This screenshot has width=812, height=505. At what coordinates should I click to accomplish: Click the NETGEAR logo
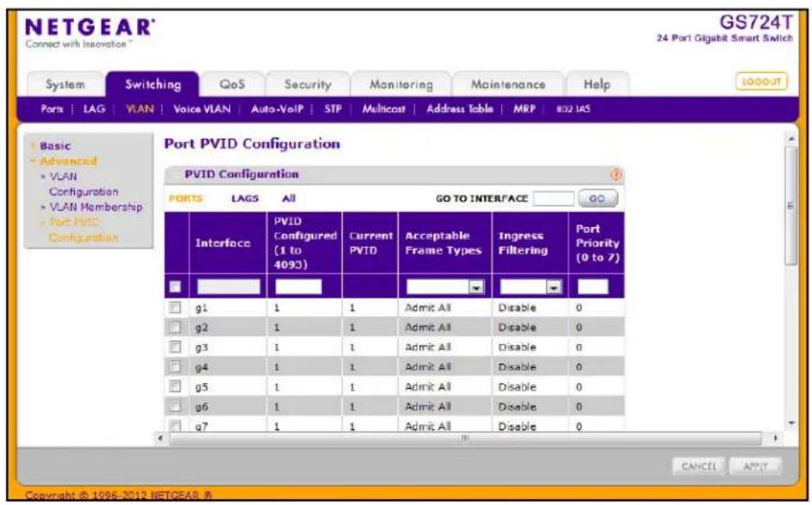[x=90, y=28]
